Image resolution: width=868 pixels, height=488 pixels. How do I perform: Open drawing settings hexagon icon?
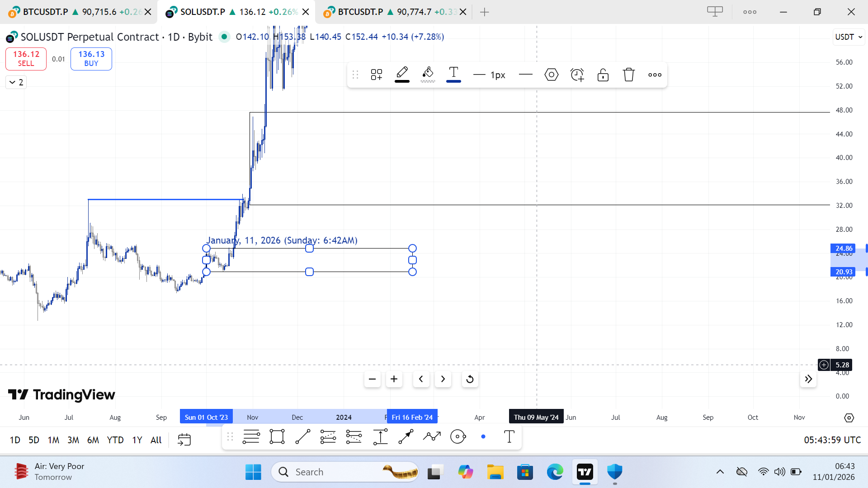(551, 75)
